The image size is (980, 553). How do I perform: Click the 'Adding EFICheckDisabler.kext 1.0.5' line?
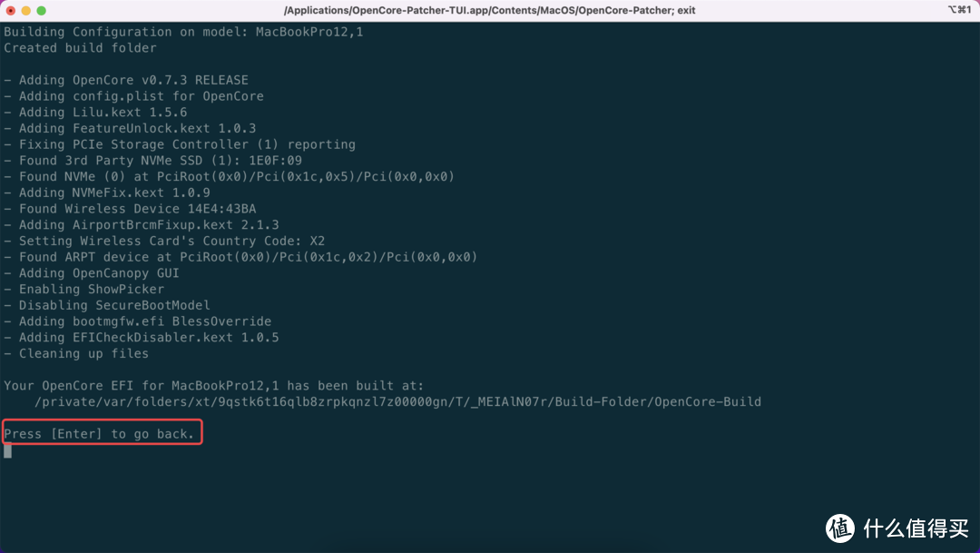click(142, 338)
